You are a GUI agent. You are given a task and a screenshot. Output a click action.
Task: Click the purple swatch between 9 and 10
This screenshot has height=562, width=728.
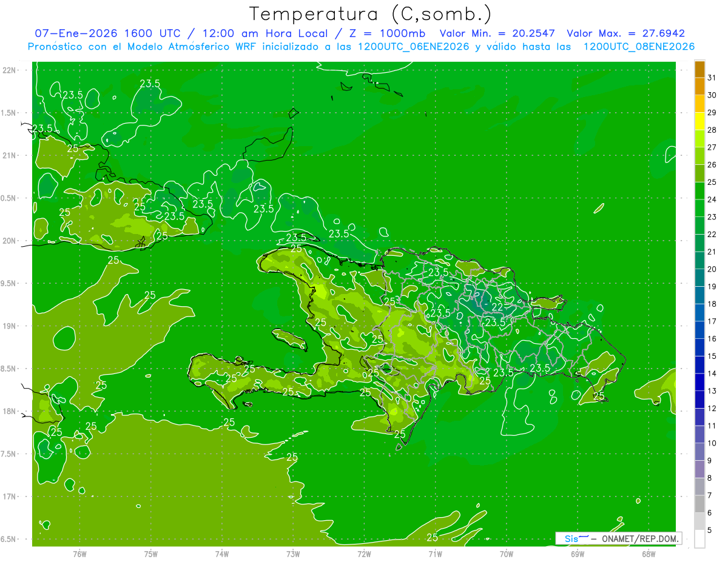699,452
